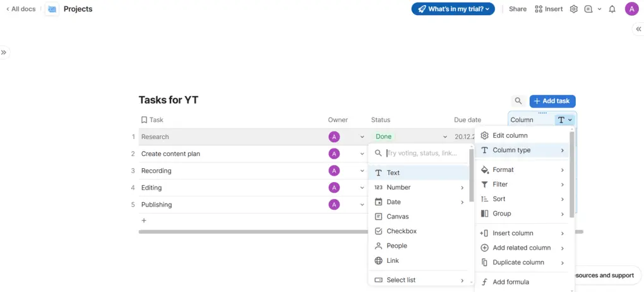The image size is (644, 292).
Task: Open the Projects doc icon
Action: tap(52, 9)
